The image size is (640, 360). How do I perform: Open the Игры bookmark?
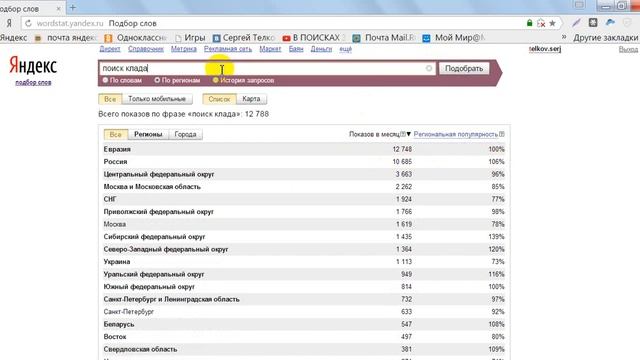coord(190,38)
